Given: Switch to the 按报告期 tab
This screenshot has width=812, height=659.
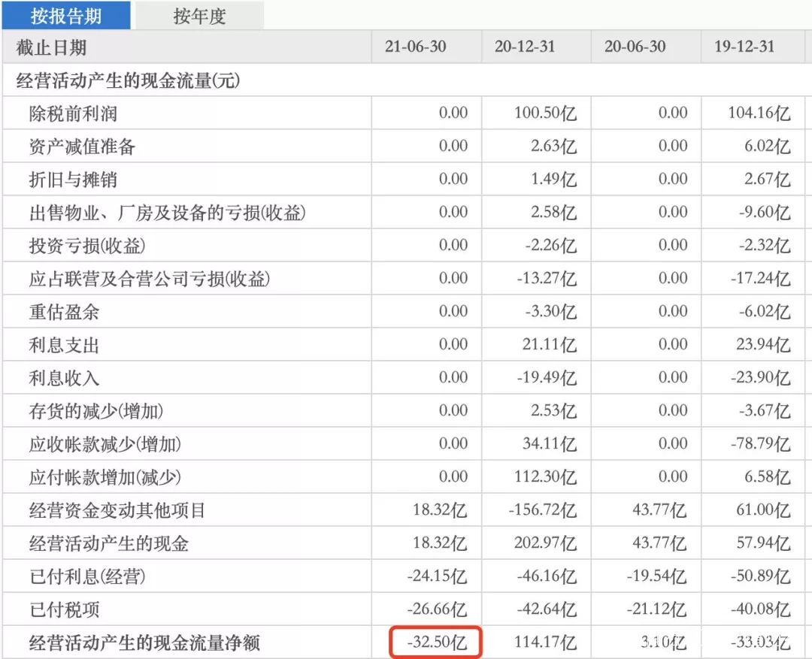Looking at the screenshot, I should pyautogui.click(x=66, y=16).
